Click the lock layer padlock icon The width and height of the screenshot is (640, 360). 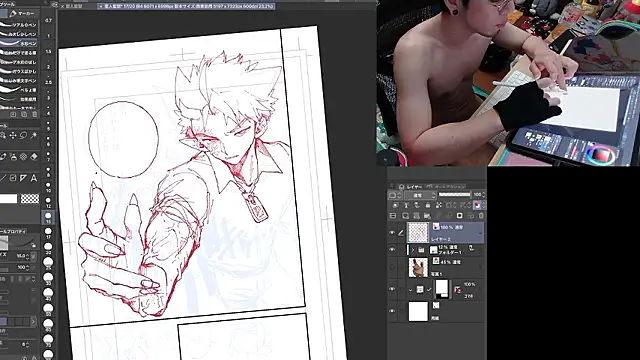click(x=428, y=205)
